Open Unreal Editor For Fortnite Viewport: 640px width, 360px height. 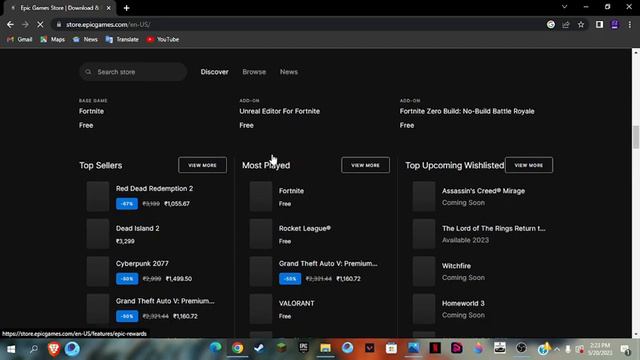(280, 111)
